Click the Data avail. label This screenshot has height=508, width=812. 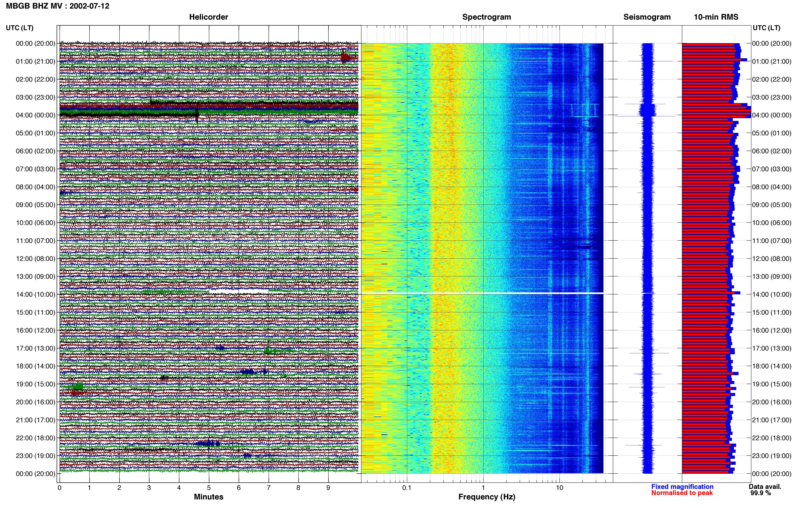click(x=765, y=487)
